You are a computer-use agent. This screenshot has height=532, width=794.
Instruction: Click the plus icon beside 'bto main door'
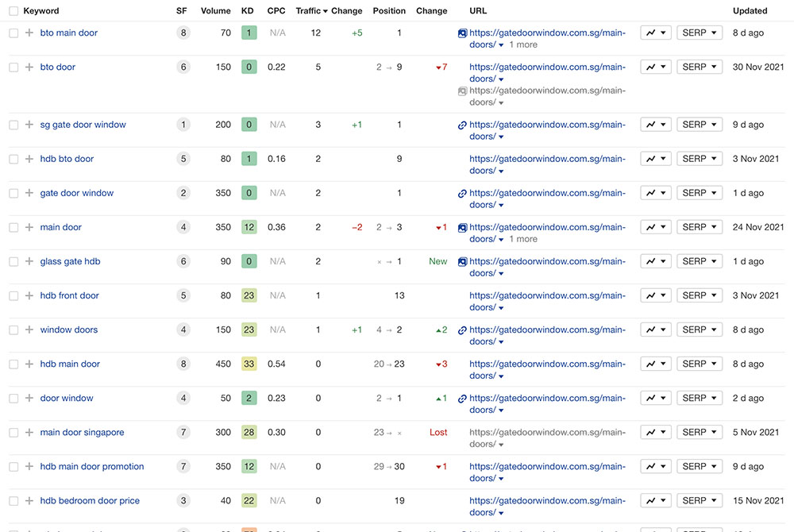29,33
